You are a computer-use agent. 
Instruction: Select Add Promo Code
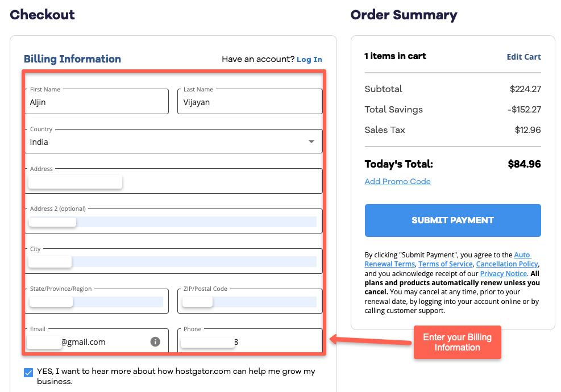click(396, 181)
